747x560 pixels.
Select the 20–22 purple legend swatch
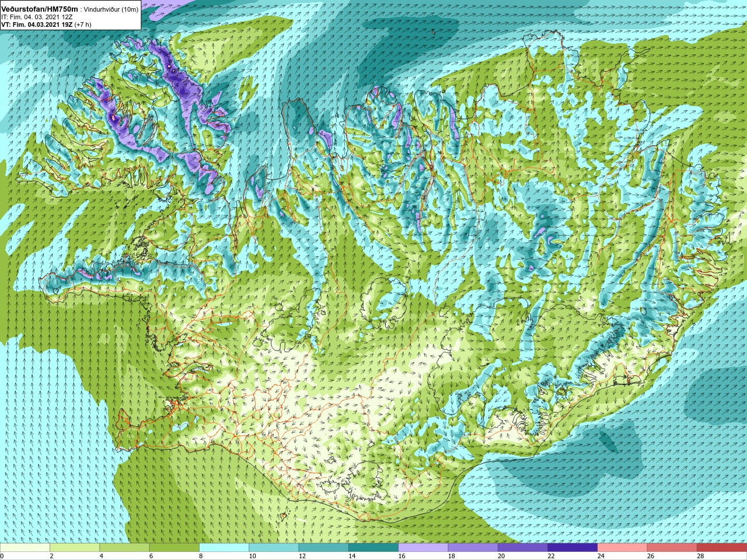tap(523, 548)
